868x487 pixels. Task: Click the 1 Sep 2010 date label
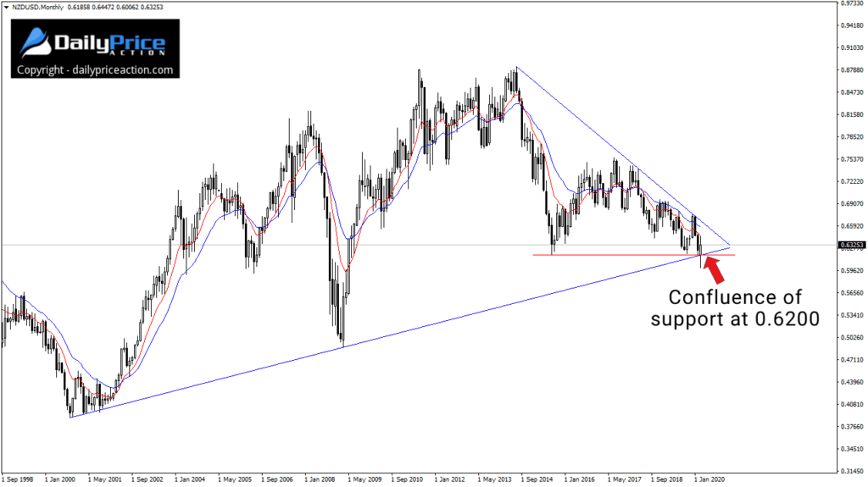tap(408, 479)
